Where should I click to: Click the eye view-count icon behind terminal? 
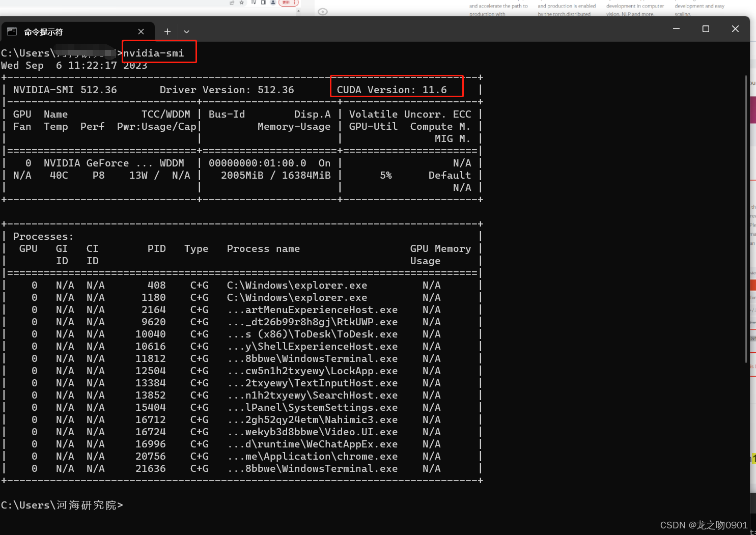[323, 11]
